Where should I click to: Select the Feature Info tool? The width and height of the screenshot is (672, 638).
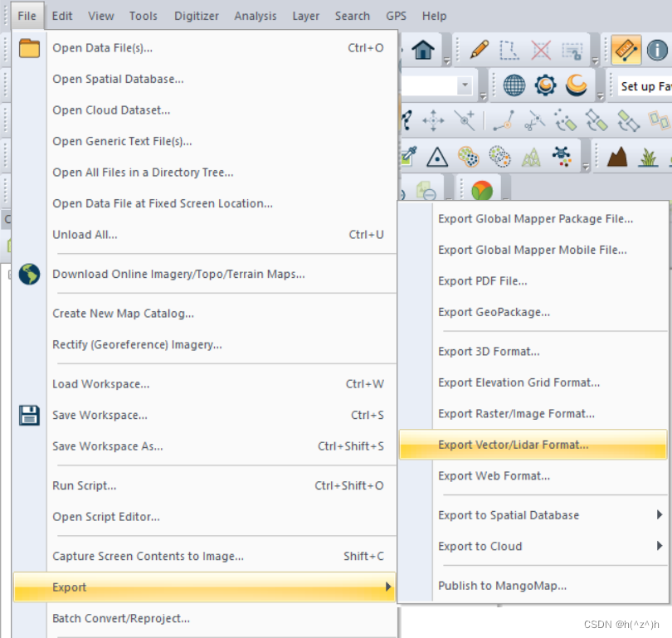(657, 50)
